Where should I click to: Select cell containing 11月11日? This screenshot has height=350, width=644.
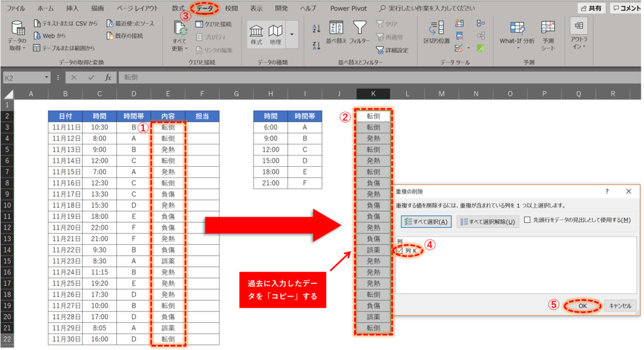tap(65, 128)
